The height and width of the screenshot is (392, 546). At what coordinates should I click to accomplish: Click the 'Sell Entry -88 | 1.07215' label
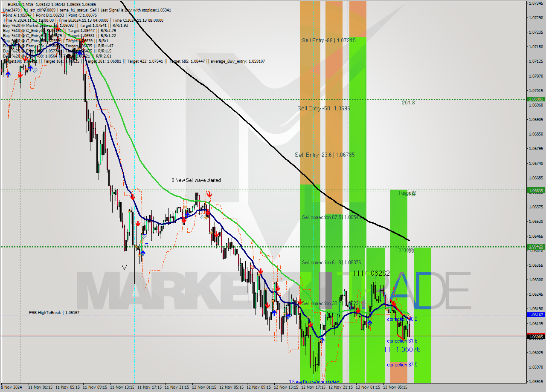329,40
